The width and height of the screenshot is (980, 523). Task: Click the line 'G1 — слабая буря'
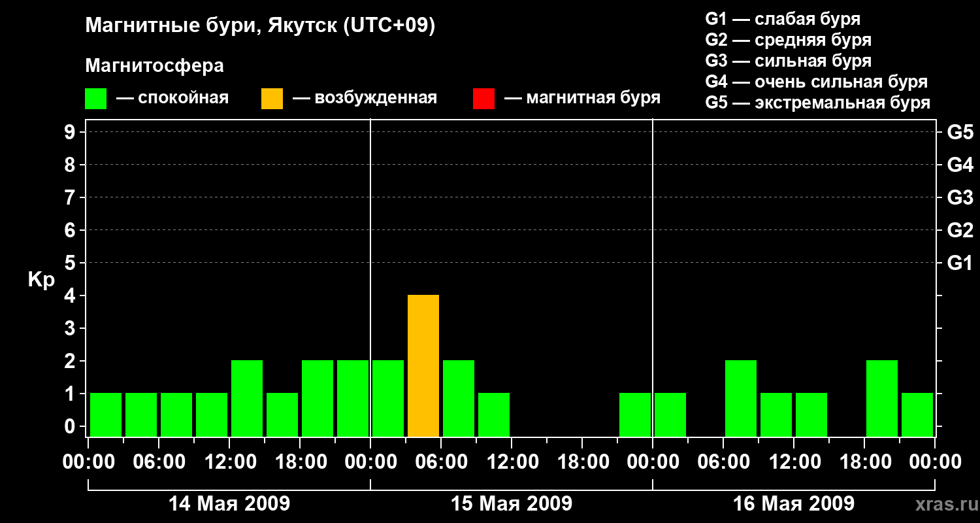(x=783, y=19)
